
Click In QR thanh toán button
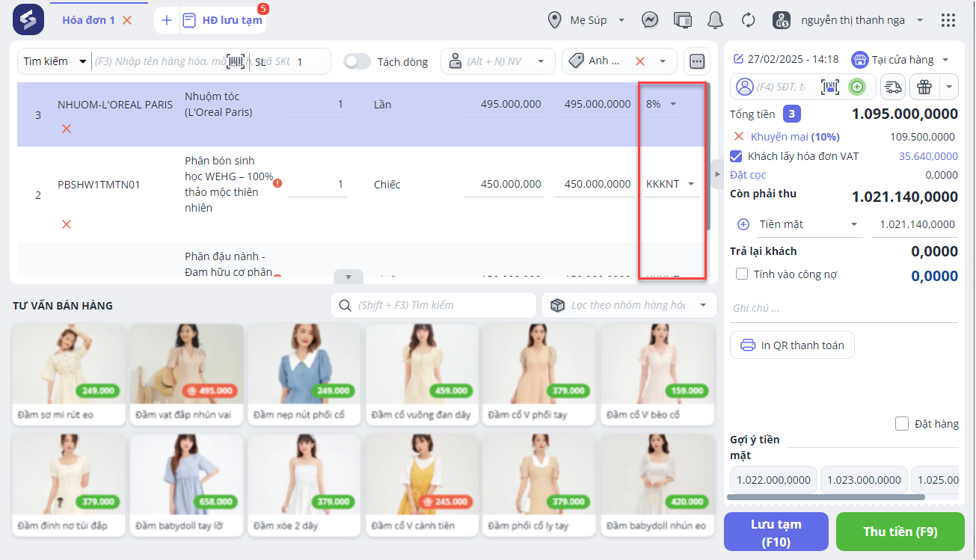(792, 345)
